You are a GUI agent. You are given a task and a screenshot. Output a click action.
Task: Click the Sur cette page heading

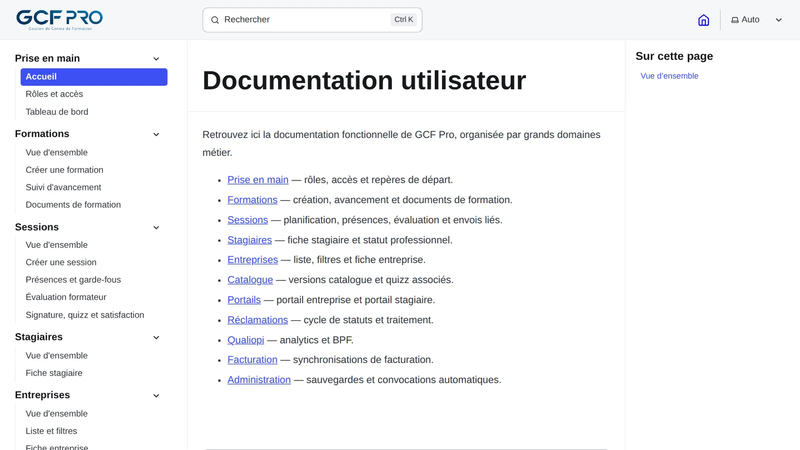tap(674, 56)
